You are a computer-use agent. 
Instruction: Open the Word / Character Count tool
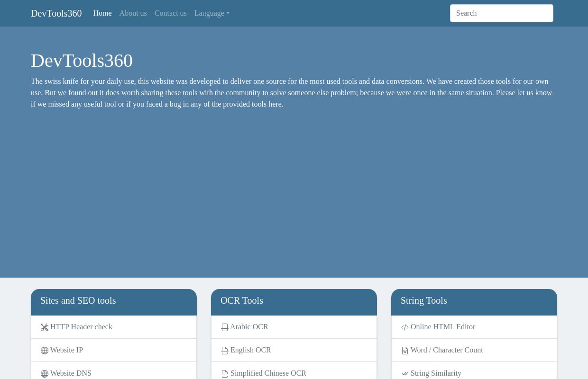pos(446,350)
